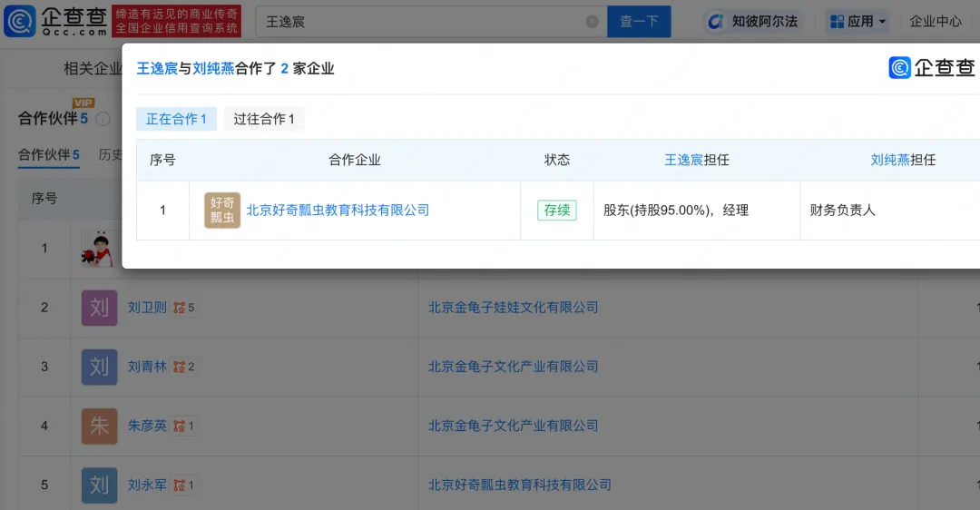Switch to the 过往合作 1 tab

pos(264,119)
